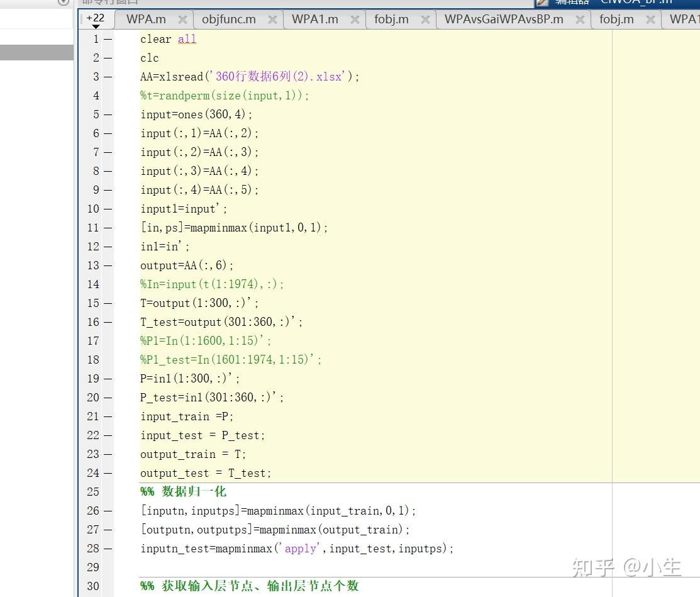This screenshot has height=597, width=700.
Task: Click '[in,ps]=mapminmax(input1,0,1);' line
Action: [234, 228]
